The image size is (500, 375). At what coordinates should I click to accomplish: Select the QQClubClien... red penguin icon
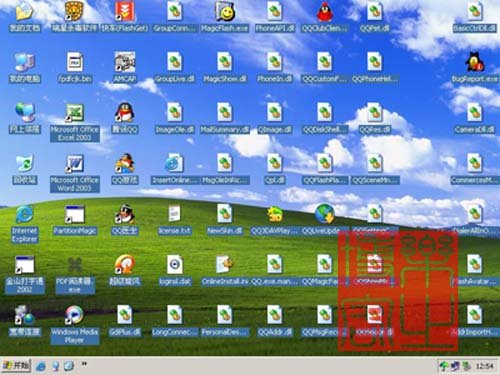pos(324,12)
